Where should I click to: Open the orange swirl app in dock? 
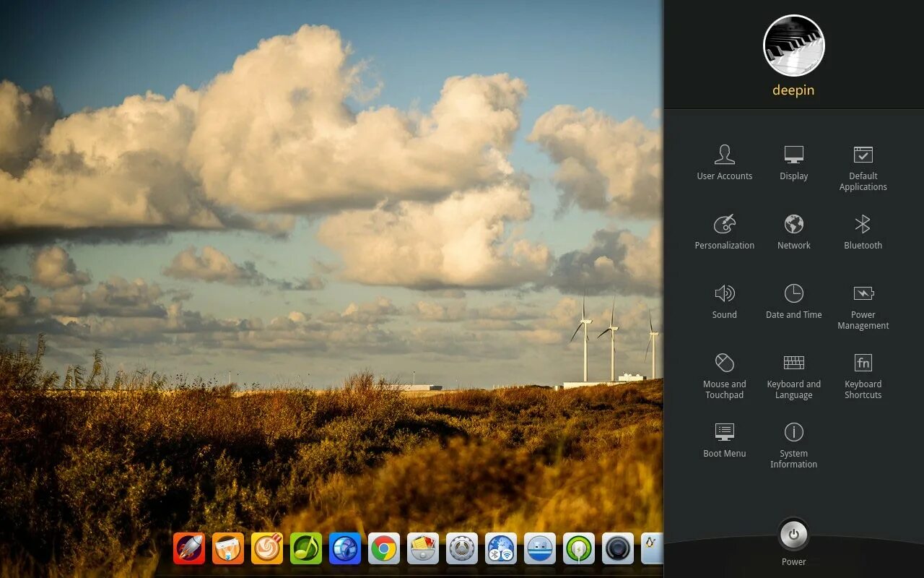267,549
